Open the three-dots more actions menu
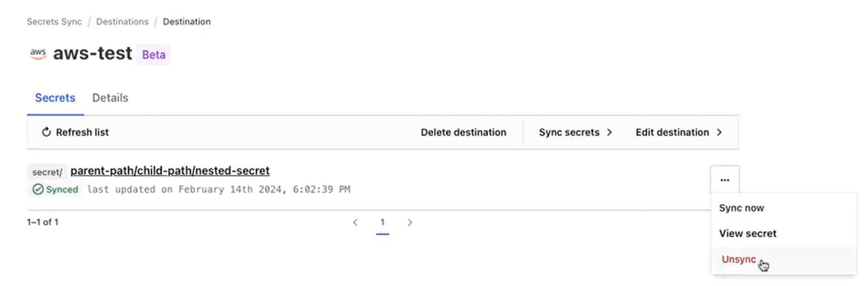This screenshot has width=868, height=286. coord(725,180)
